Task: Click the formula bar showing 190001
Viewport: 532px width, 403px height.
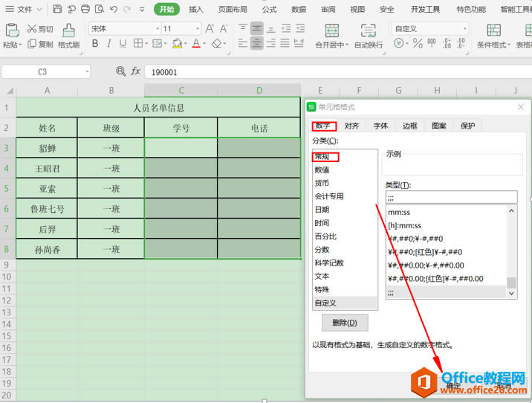Action: coord(338,72)
